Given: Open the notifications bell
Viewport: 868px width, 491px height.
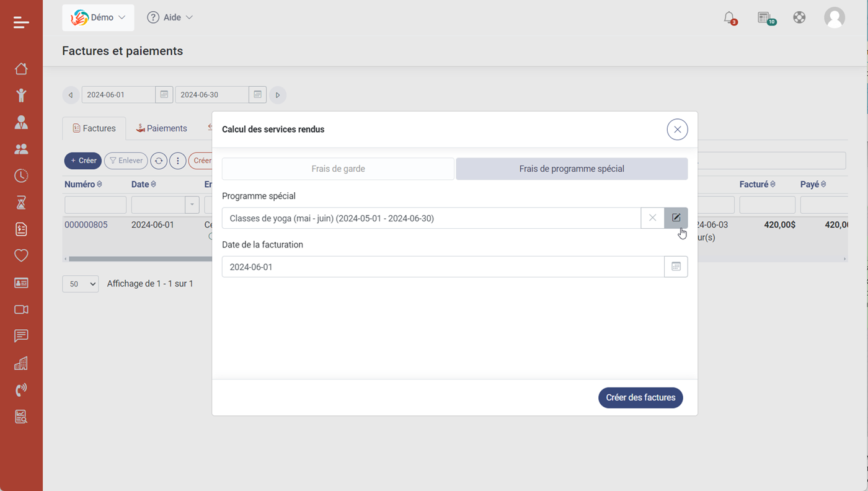Looking at the screenshot, I should (x=729, y=17).
